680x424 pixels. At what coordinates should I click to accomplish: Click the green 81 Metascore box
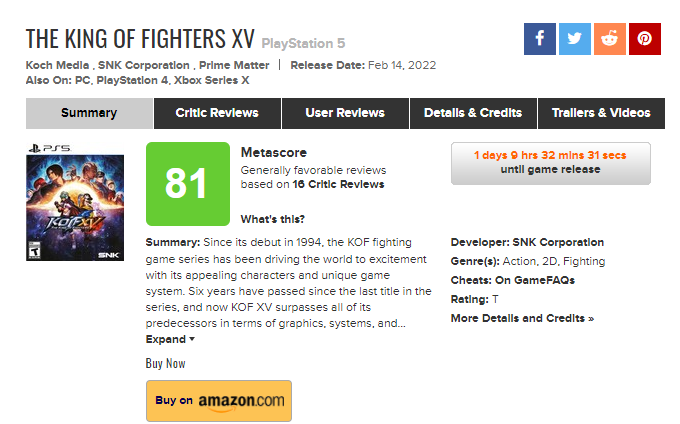click(x=185, y=183)
